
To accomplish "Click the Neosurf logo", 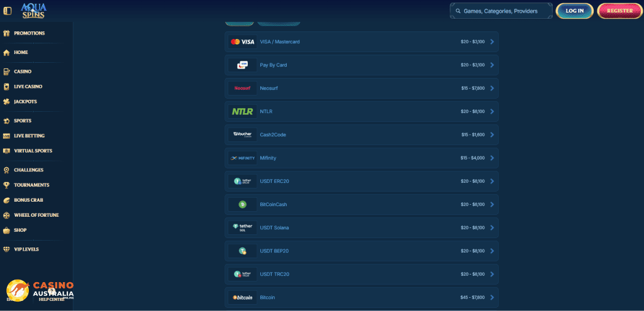I will tap(243, 88).
